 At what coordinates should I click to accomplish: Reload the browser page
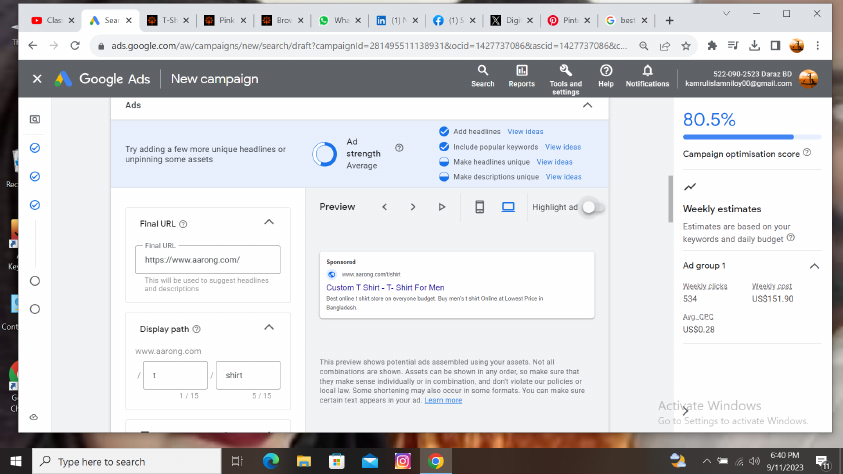75,46
